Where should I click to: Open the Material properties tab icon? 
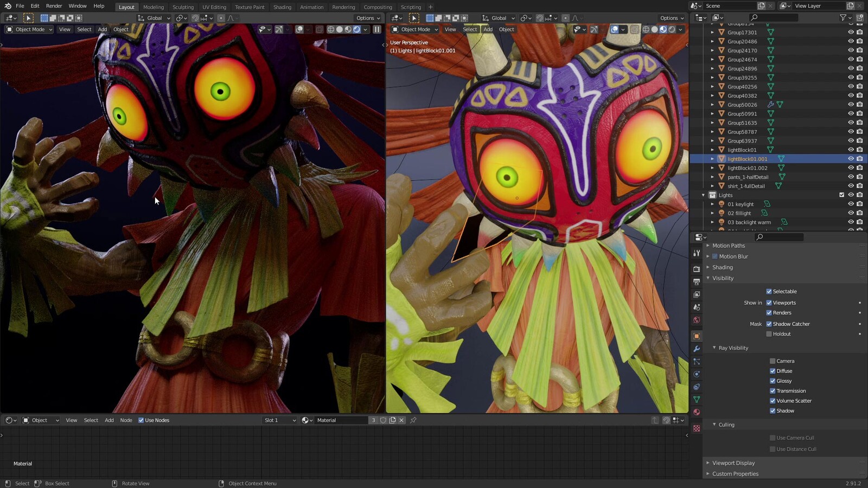[x=697, y=412]
